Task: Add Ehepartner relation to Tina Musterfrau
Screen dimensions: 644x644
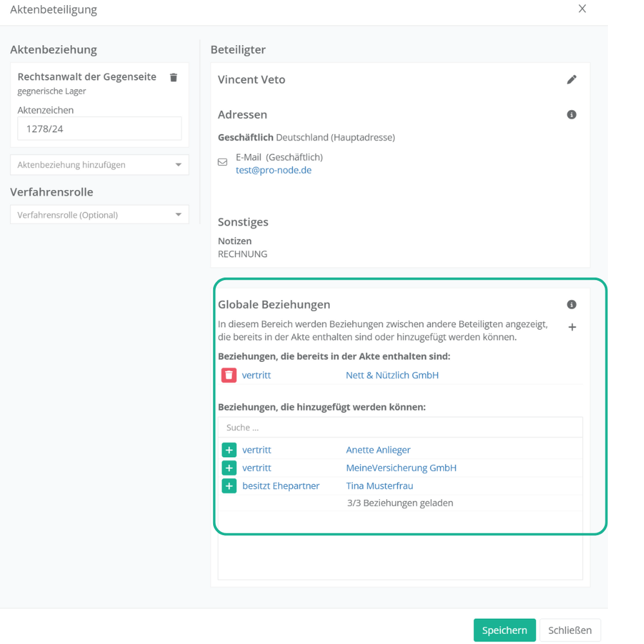Action: click(x=229, y=486)
